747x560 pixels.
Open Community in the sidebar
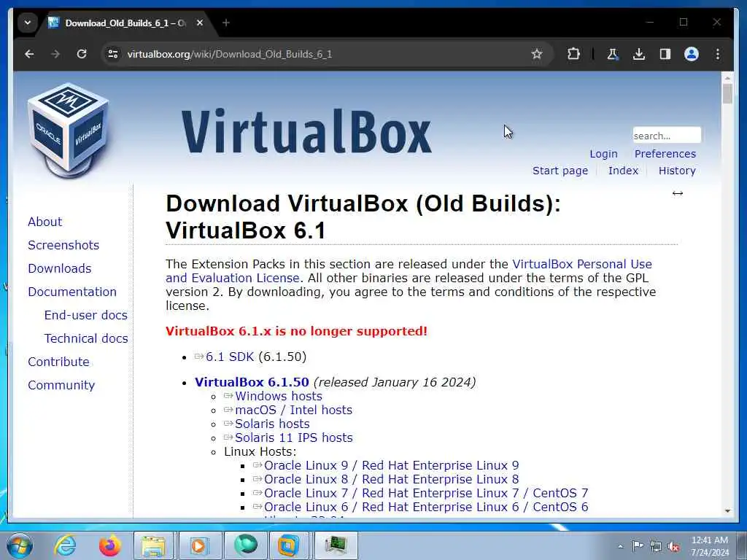pyautogui.click(x=61, y=385)
